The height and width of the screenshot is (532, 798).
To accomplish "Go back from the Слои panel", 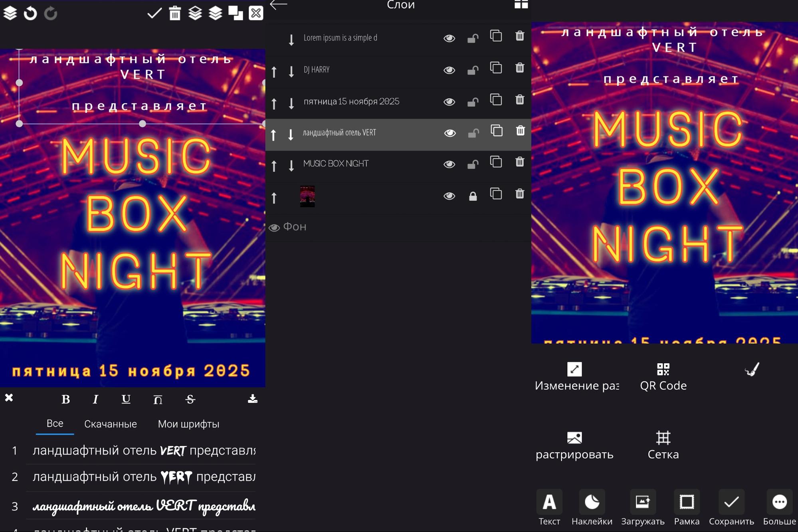I will tap(278, 5).
